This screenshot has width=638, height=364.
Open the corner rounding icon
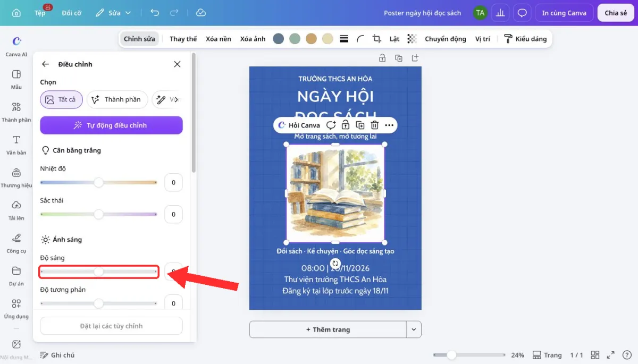[360, 39]
